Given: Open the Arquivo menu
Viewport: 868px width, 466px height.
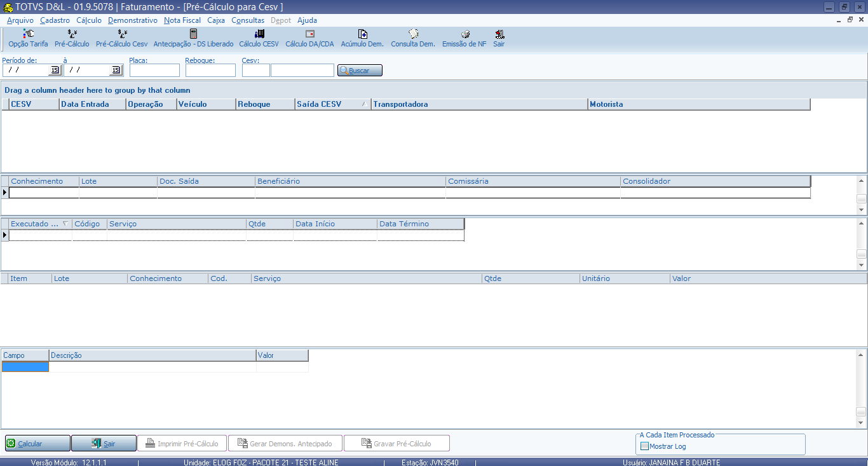Looking at the screenshot, I should pyautogui.click(x=20, y=20).
